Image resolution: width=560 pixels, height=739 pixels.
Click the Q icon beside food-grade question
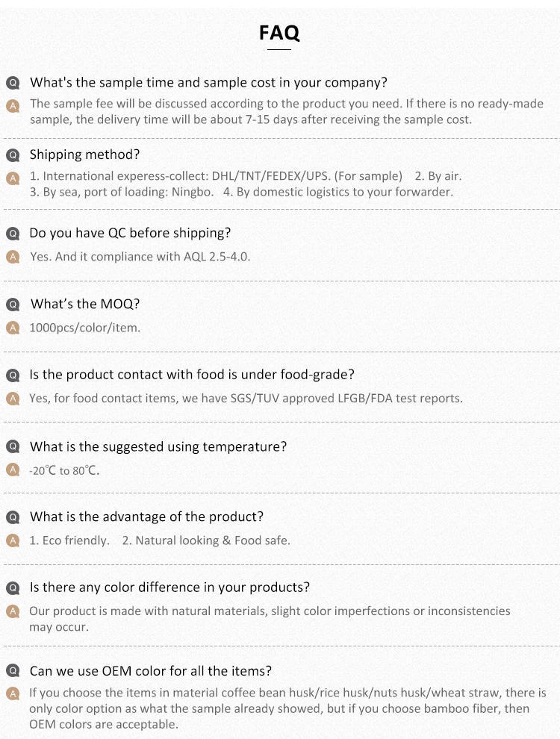point(12,375)
